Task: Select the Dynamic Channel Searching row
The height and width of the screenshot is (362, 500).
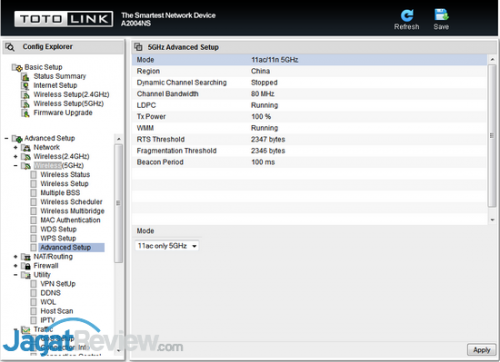Action: [x=310, y=82]
